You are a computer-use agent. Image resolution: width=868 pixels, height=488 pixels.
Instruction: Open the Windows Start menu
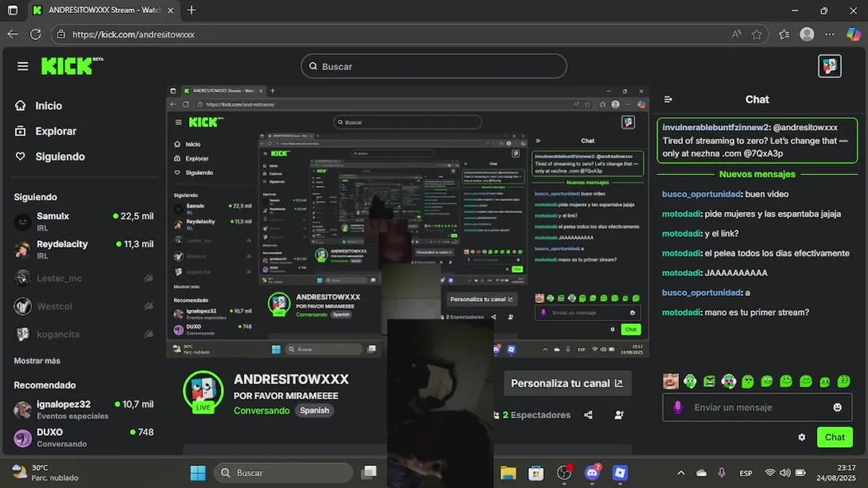point(198,472)
